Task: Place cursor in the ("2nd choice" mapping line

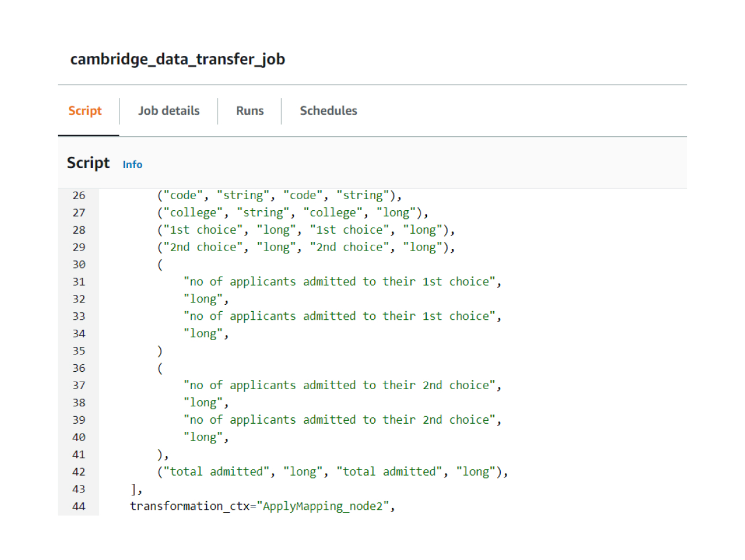Action: pos(306,248)
